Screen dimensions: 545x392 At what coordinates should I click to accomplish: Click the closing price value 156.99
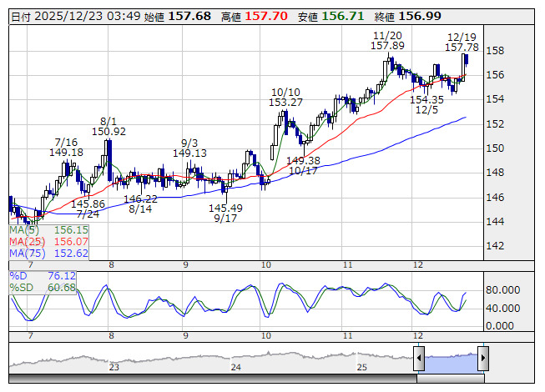420,16
